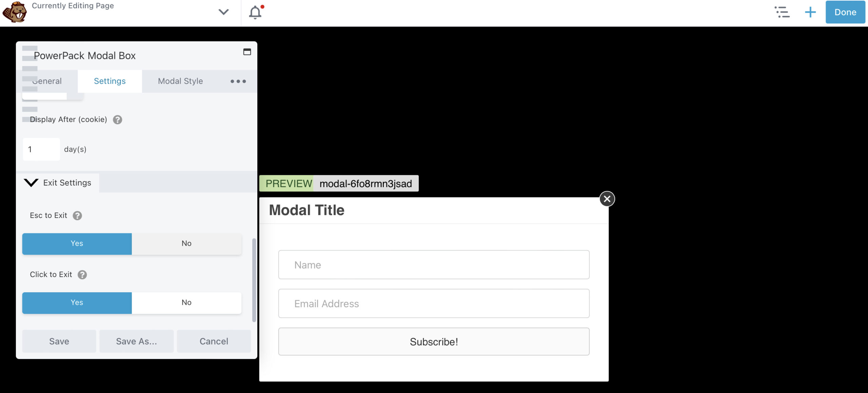Click the Subscribe button in modal
The height and width of the screenshot is (393, 868).
coord(434,341)
